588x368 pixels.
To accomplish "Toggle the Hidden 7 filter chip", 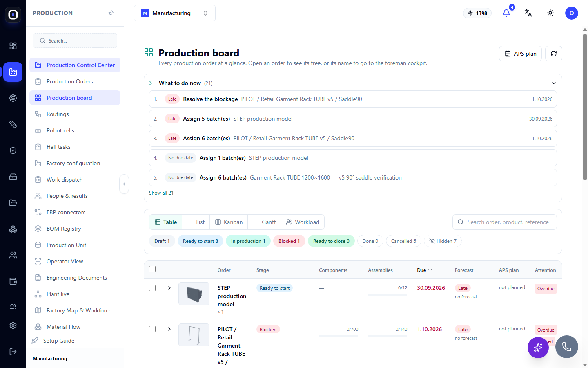I will pos(443,241).
